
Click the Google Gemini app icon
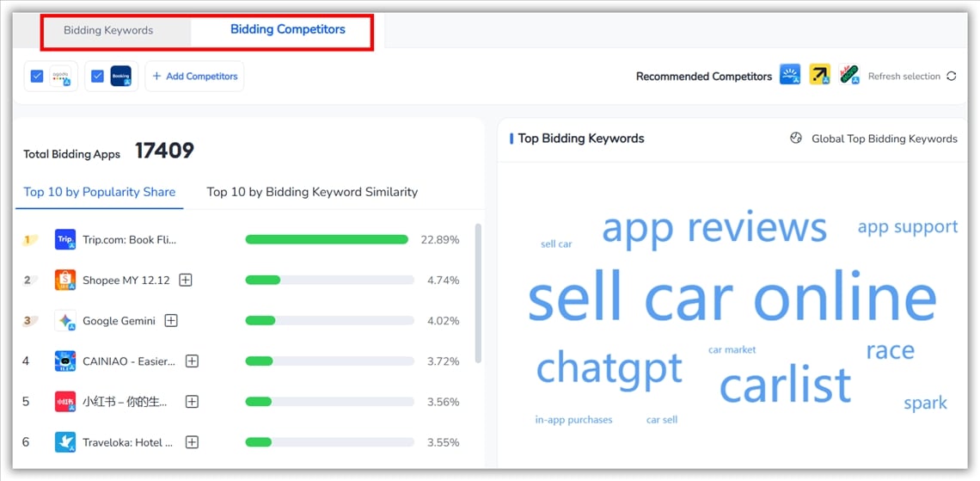[65, 321]
